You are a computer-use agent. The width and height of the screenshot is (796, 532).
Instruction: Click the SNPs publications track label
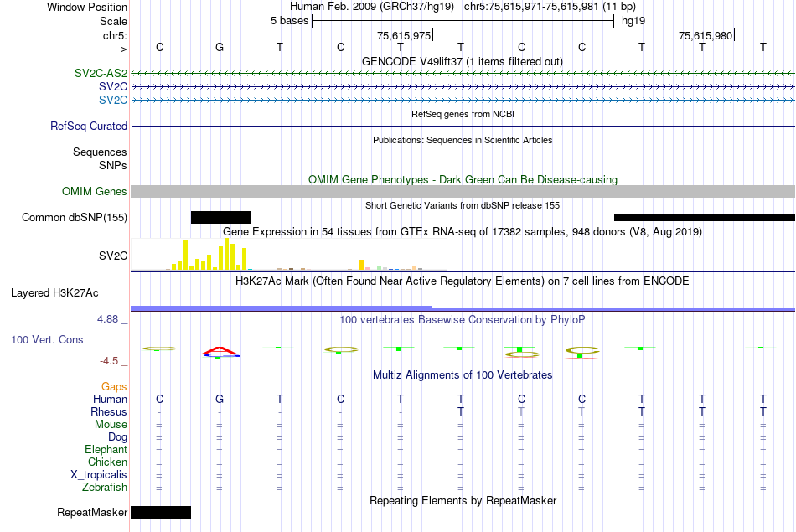[113, 166]
